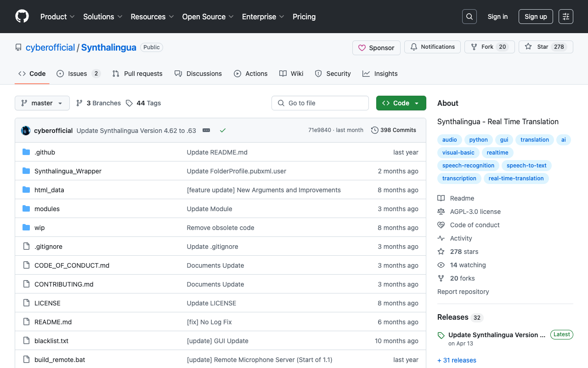
Task: Click cyberofficial avatar in commit row
Action: [26, 130]
